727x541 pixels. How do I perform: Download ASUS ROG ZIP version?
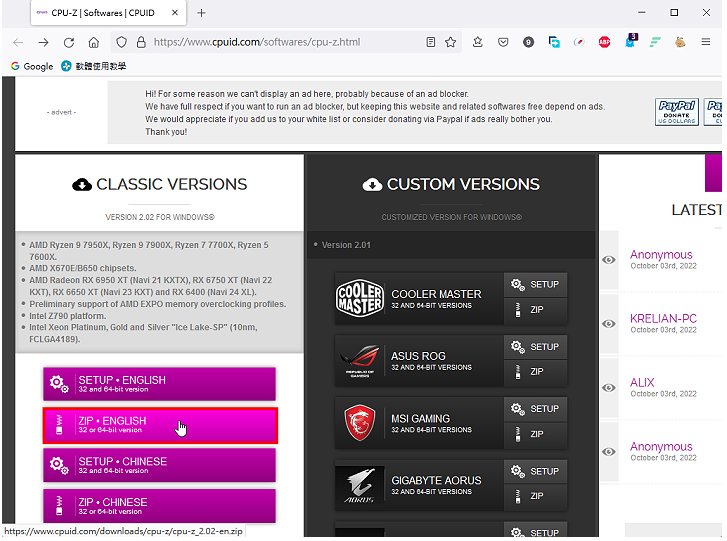click(x=535, y=372)
